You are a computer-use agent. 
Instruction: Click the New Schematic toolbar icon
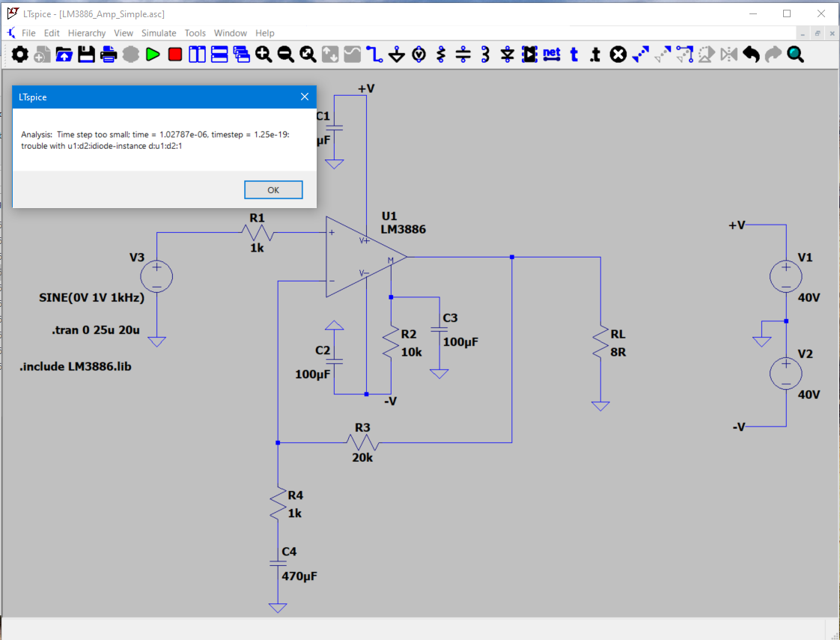[x=42, y=54]
